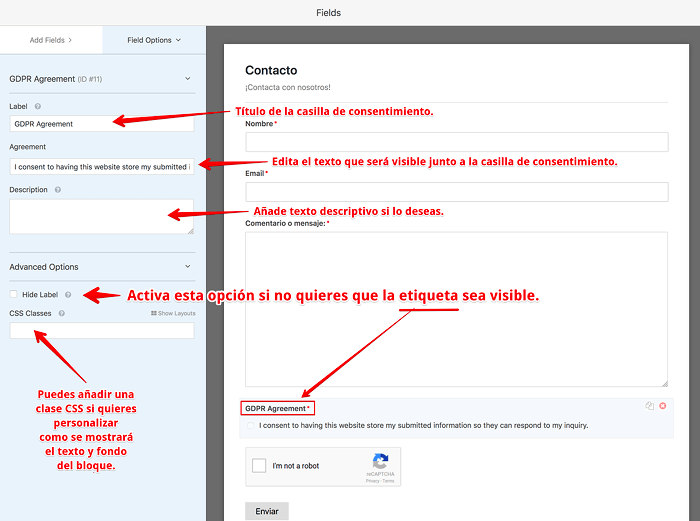Tick the I'm not a robot checkbox

pyautogui.click(x=259, y=466)
